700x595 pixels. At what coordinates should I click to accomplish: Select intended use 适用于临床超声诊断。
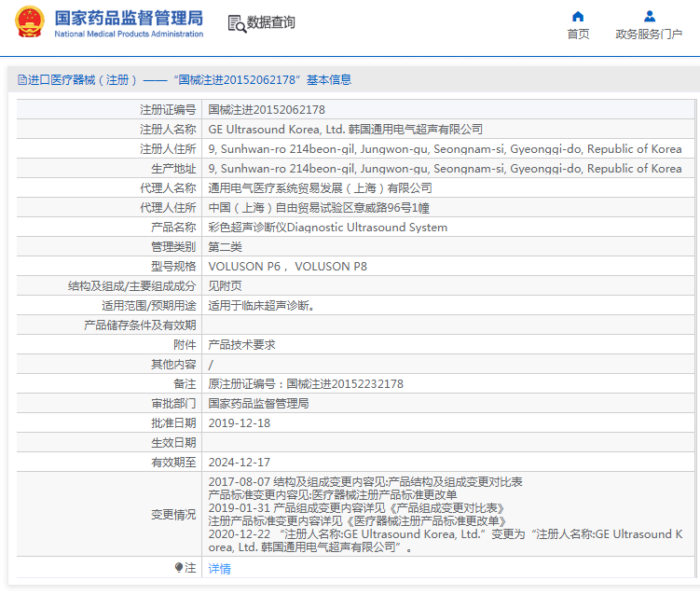coord(261,306)
